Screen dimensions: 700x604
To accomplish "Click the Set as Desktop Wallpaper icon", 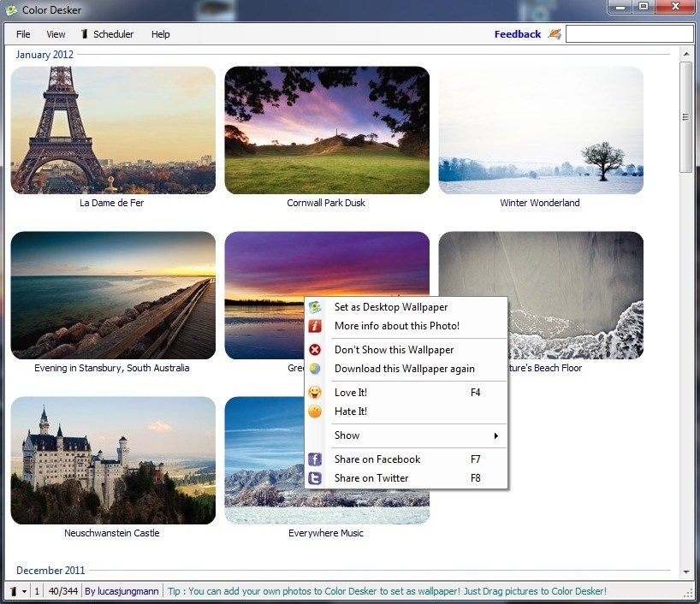I will click(x=315, y=307).
